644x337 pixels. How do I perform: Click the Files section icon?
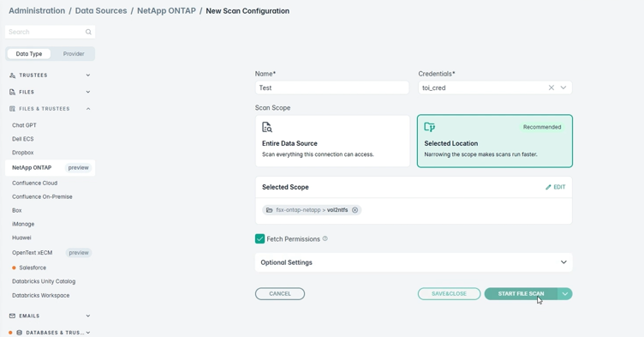tap(12, 92)
